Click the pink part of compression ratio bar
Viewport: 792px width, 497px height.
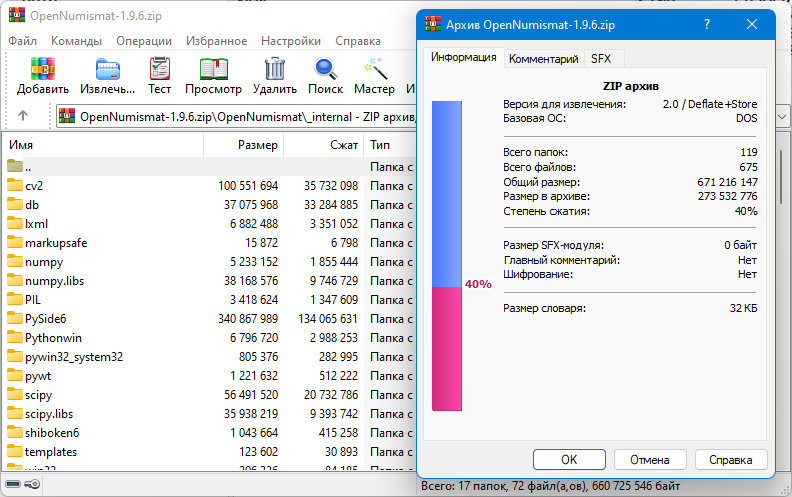tap(447, 349)
